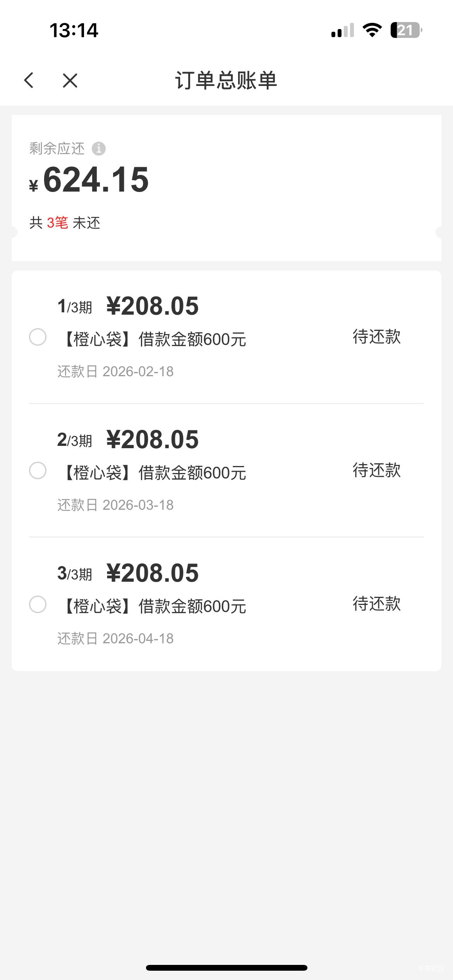Select the 3/3期 installment radio button
Screen dimensions: 453x980
(38, 604)
